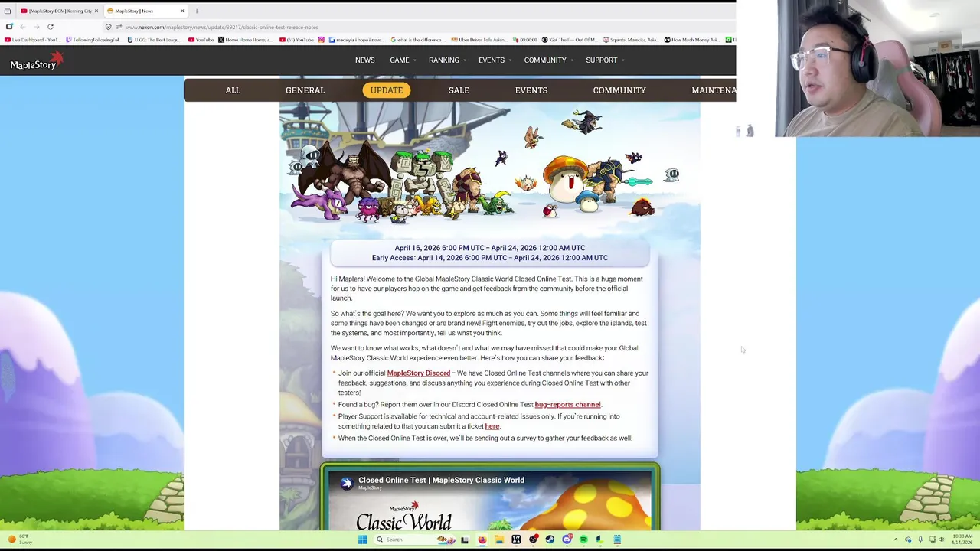Open Steam from the taskbar
The height and width of the screenshot is (551, 980).
(550, 540)
